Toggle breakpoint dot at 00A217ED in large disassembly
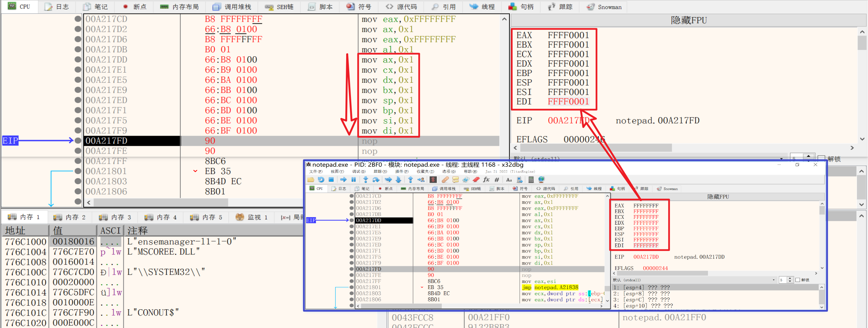This screenshot has height=328, width=868. click(x=78, y=100)
